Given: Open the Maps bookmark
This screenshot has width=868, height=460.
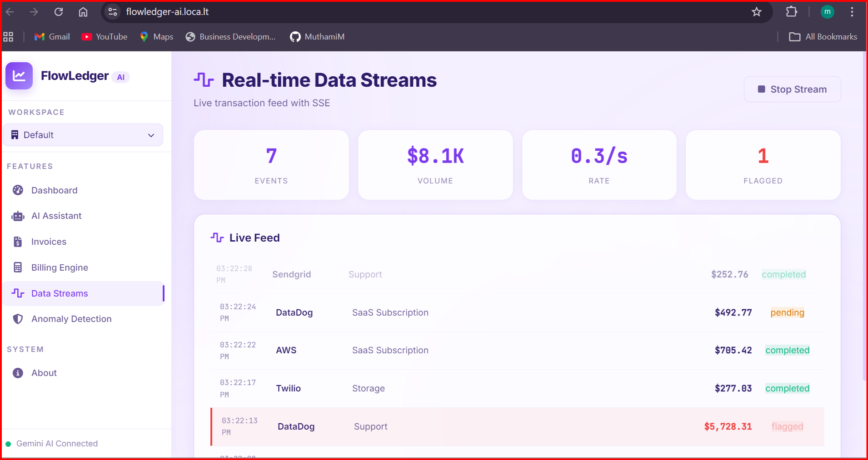Looking at the screenshot, I should pyautogui.click(x=156, y=37).
